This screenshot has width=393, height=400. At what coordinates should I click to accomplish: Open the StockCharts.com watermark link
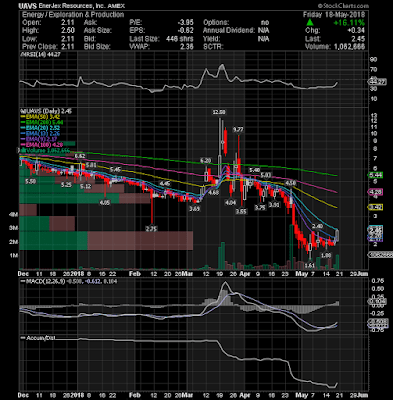click(343, 6)
